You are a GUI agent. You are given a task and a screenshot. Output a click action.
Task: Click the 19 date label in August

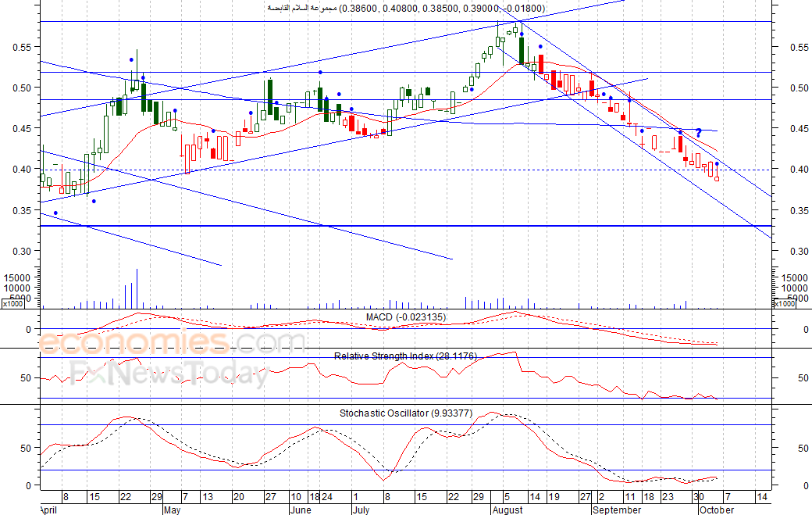pos(554,497)
